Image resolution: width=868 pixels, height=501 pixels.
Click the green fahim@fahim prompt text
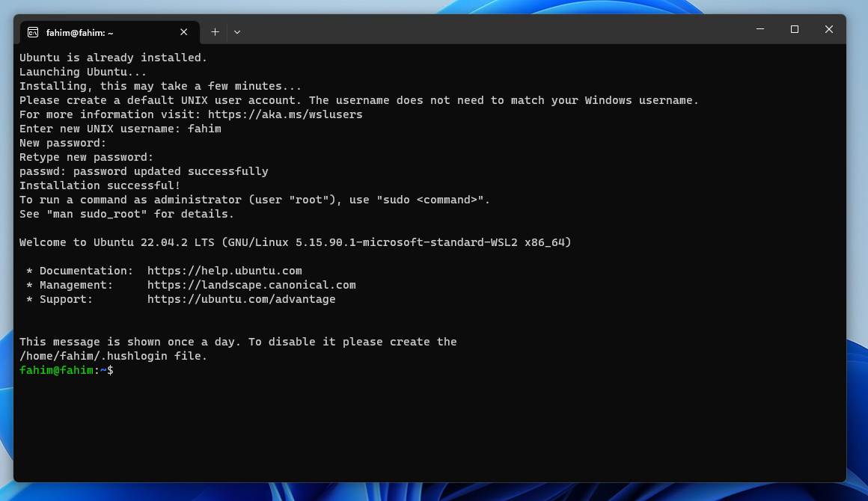(x=56, y=370)
